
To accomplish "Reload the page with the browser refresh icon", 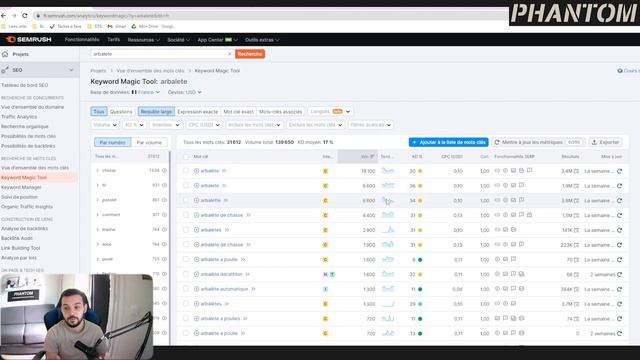I will [x=24, y=16].
